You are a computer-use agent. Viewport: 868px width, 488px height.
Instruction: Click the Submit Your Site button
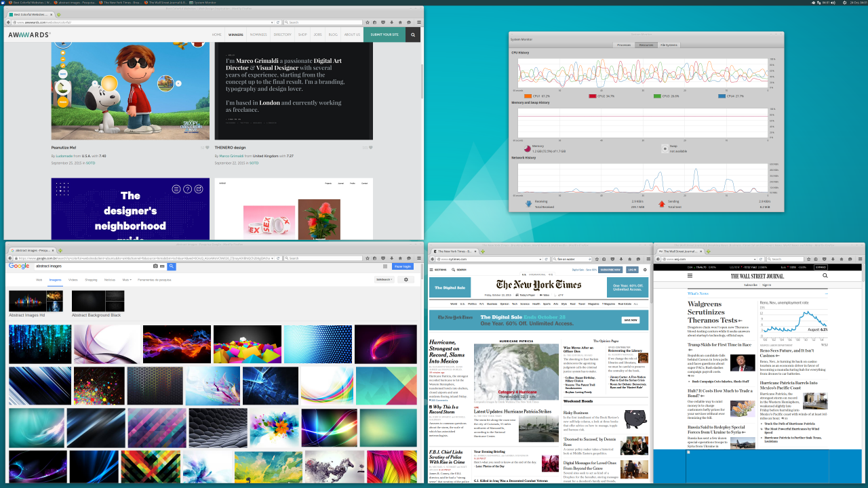coord(384,35)
